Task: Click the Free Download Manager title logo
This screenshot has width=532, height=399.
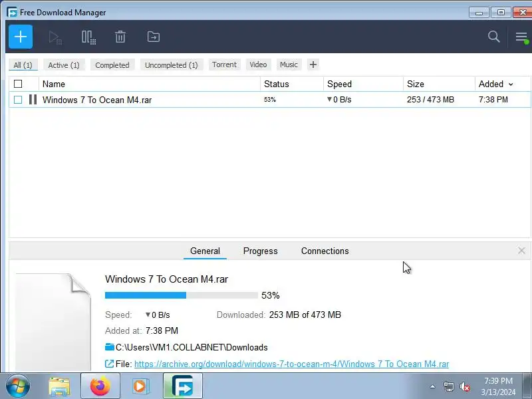Action: (x=12, y=13)
